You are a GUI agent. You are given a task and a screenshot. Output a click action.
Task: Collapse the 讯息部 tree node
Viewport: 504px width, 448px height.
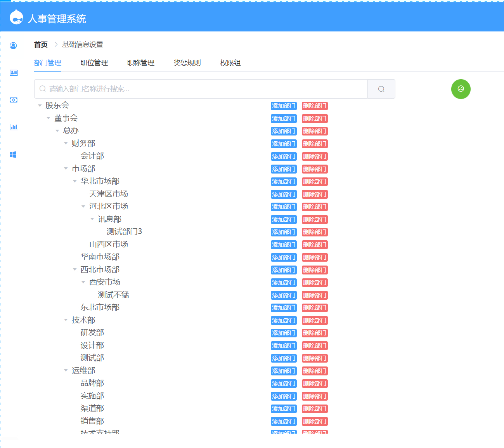click(92, 219)
